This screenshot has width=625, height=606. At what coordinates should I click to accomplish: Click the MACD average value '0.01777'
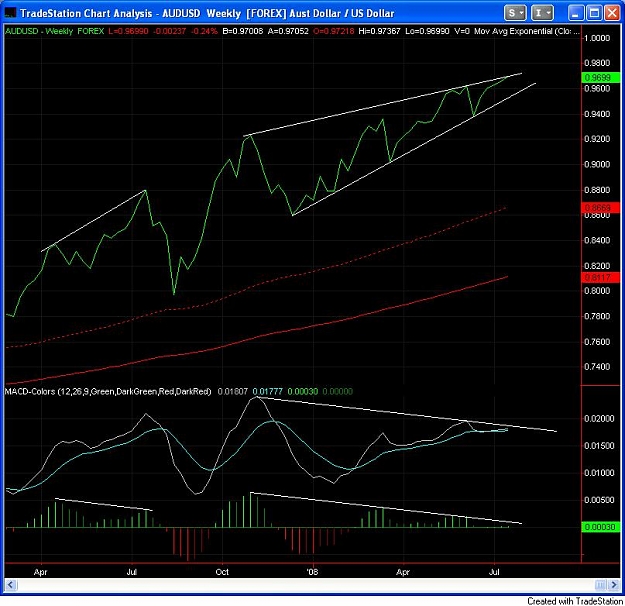click(x=267, y=392)
